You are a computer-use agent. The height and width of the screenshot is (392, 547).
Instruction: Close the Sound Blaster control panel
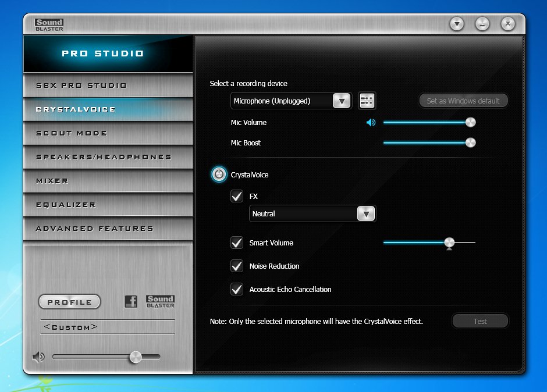click(507, 24)
